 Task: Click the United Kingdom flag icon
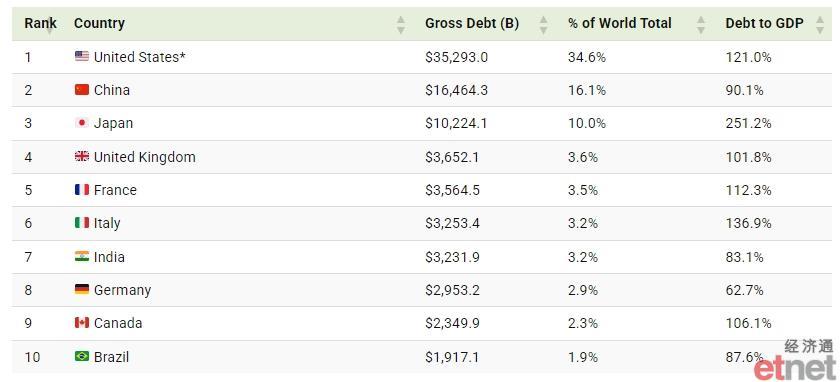pos(82,156)
